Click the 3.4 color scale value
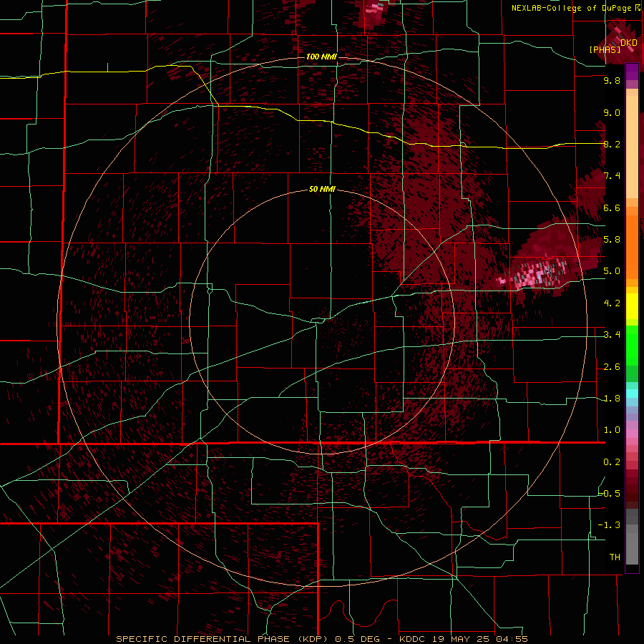 [612, 335]
